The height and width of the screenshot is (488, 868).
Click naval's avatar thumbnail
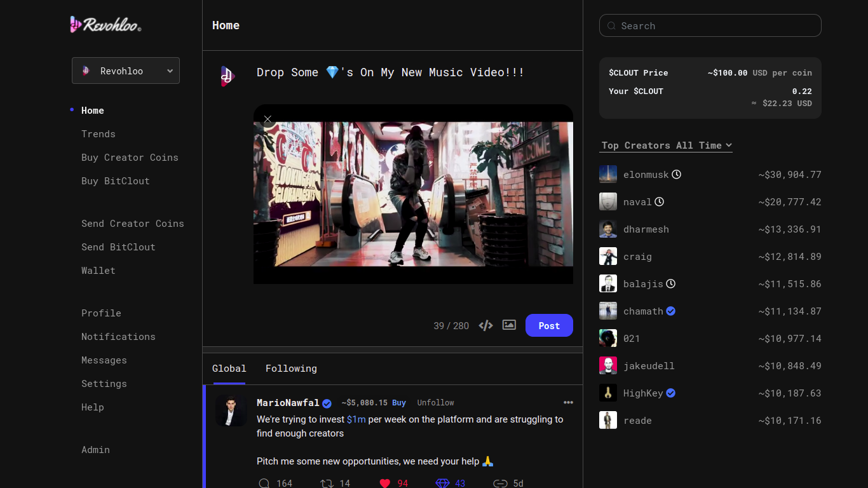[x=608, y=201]
